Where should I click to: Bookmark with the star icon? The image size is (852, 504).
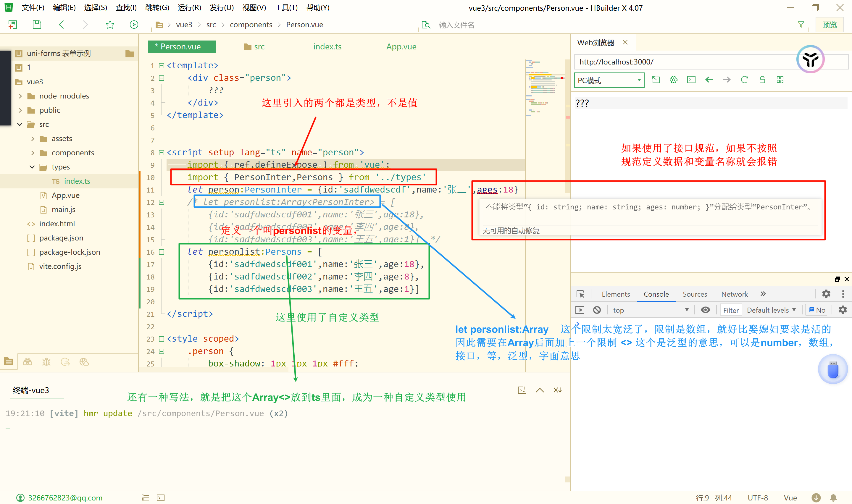click(x=110, y=25)
